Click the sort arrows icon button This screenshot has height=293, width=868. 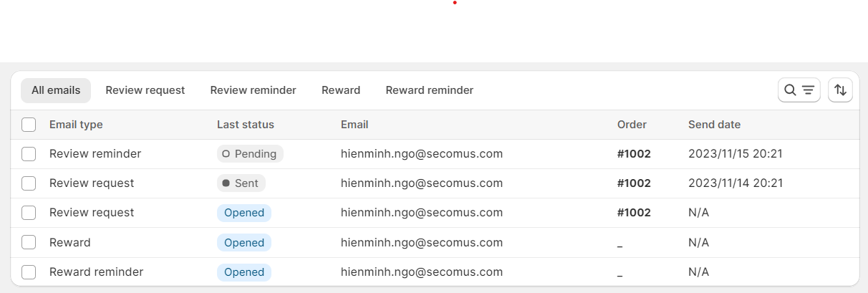pos(841,90)
